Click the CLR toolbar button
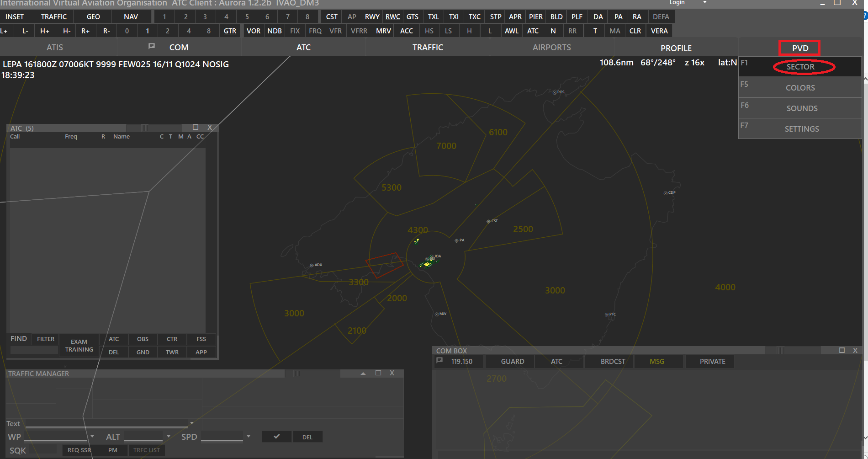The image size is (868, 459). 635,31
